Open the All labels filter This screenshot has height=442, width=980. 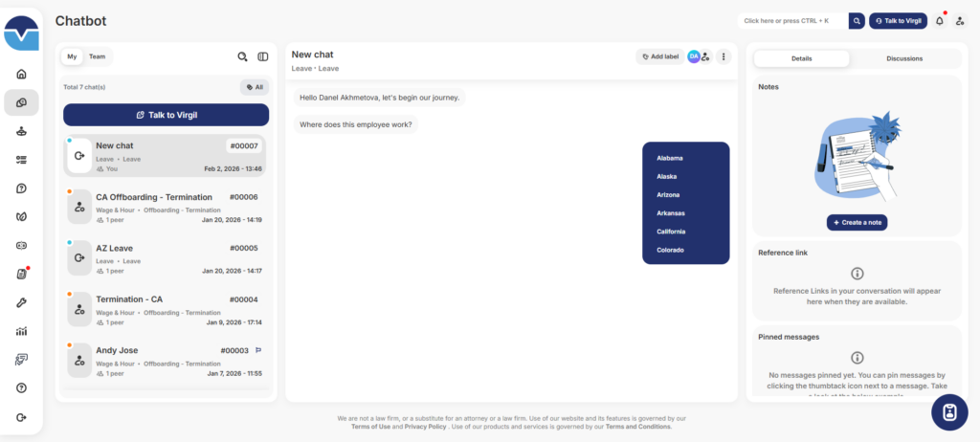pos(255,87)
